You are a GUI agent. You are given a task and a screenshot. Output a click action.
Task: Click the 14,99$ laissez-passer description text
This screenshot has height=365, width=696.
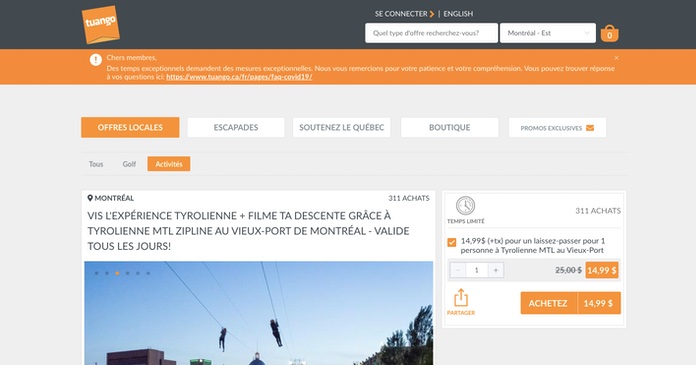pos(533,246)
